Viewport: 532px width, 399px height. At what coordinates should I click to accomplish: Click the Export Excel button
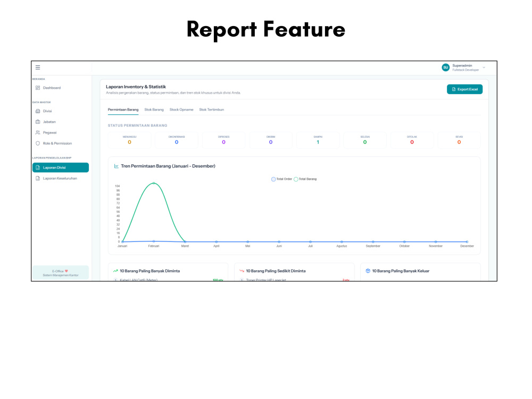point(464,89)
